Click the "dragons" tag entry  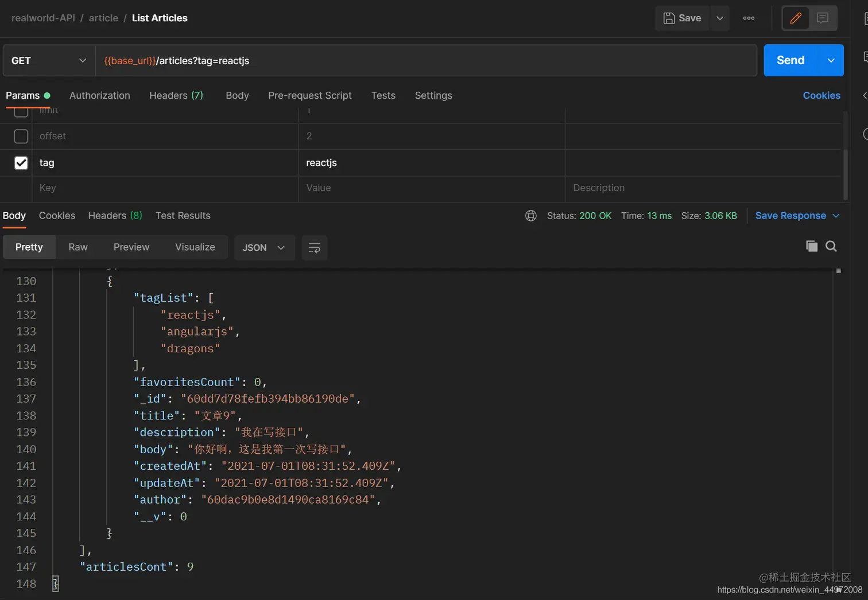click(190, 349)
